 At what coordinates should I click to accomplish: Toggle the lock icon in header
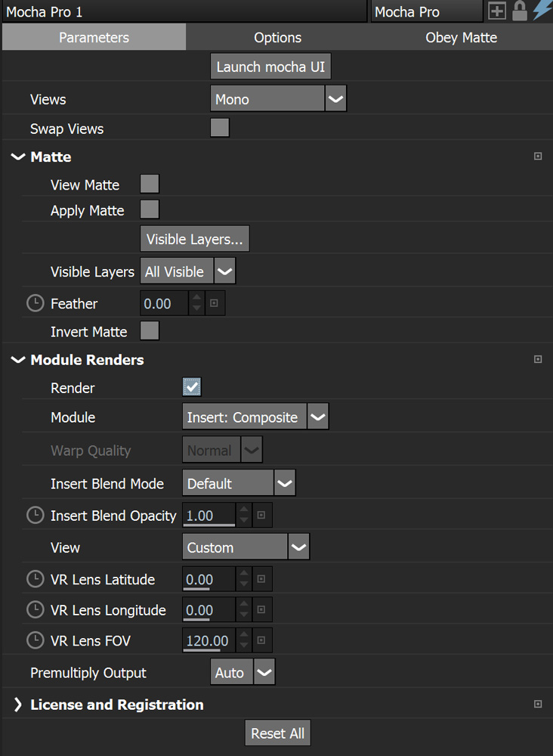[x=519, y=11]
